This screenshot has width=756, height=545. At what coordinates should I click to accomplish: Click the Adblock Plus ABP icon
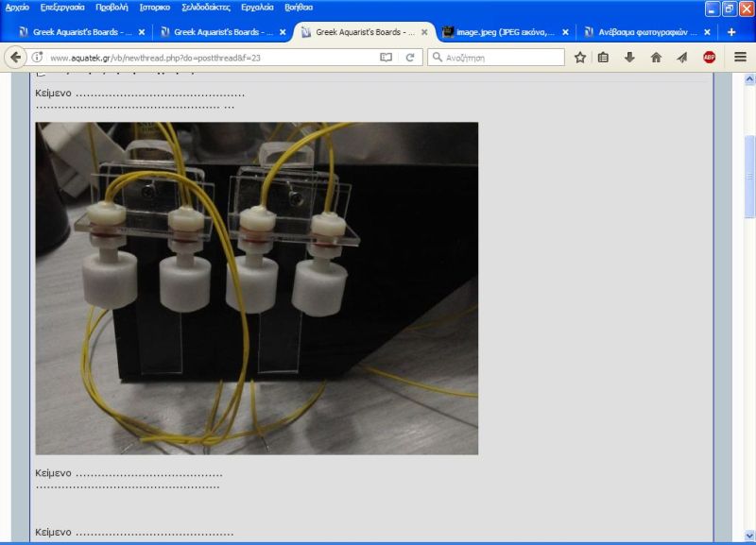[x=709, y=58]
